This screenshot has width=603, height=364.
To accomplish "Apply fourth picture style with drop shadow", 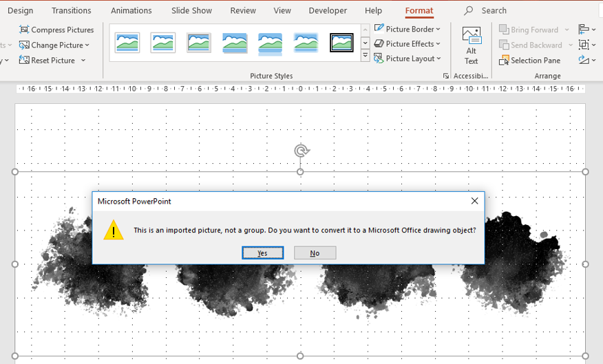I will pos(235,43).
